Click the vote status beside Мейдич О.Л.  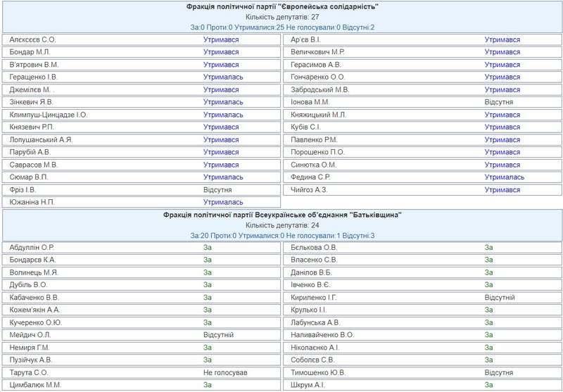coord(218,335)
